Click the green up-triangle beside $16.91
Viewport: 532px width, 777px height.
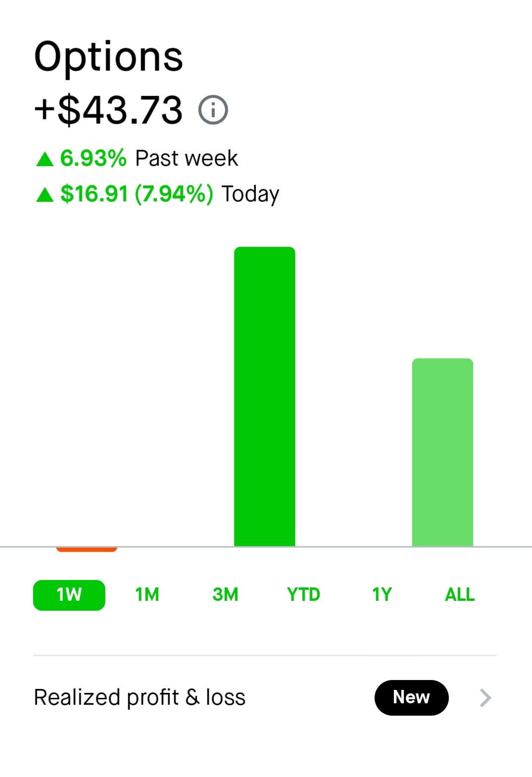tap(45, 194)
